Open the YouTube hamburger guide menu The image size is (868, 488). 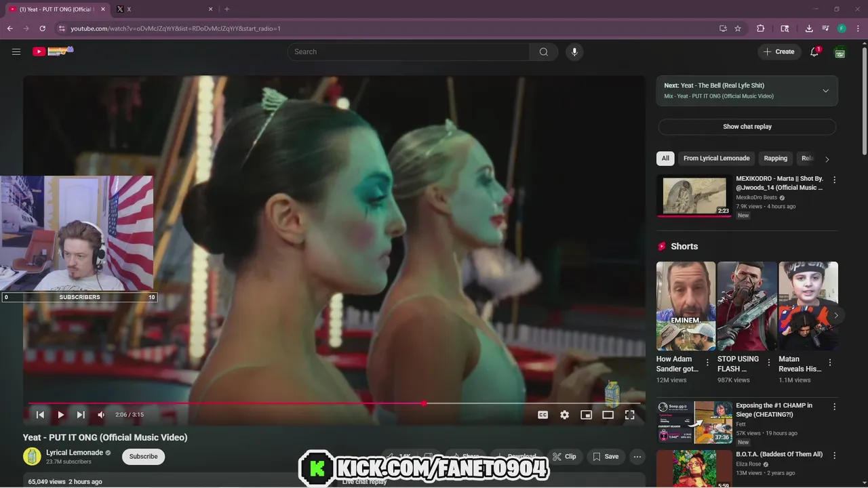click(x=16, y=52)
